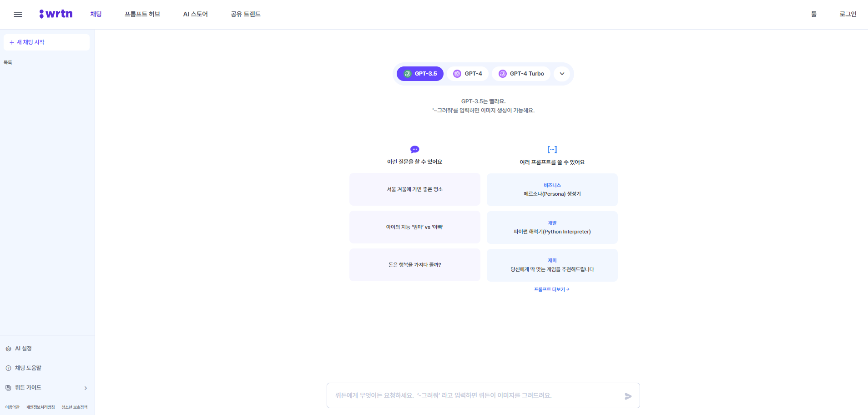Click the plus icon on 새 채팅 시작
Screen dimensions: 868x415
tap(11, 42)
